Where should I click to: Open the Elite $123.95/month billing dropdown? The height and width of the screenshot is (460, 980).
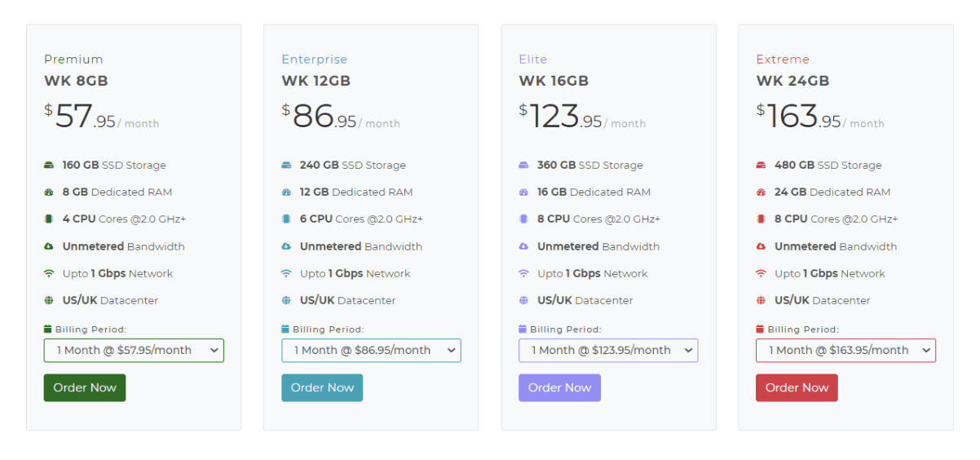tap(608, 351)
